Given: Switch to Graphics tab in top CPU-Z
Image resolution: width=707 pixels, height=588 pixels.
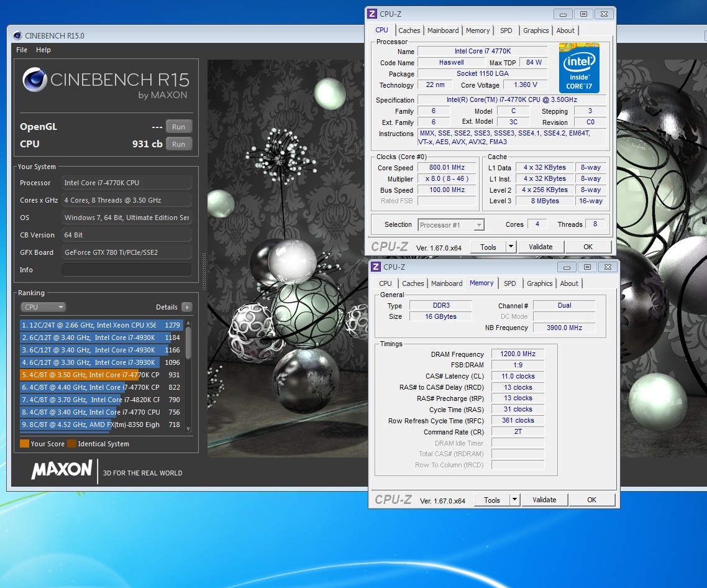Looking at the screenshot, I should (x=536, y=30).
